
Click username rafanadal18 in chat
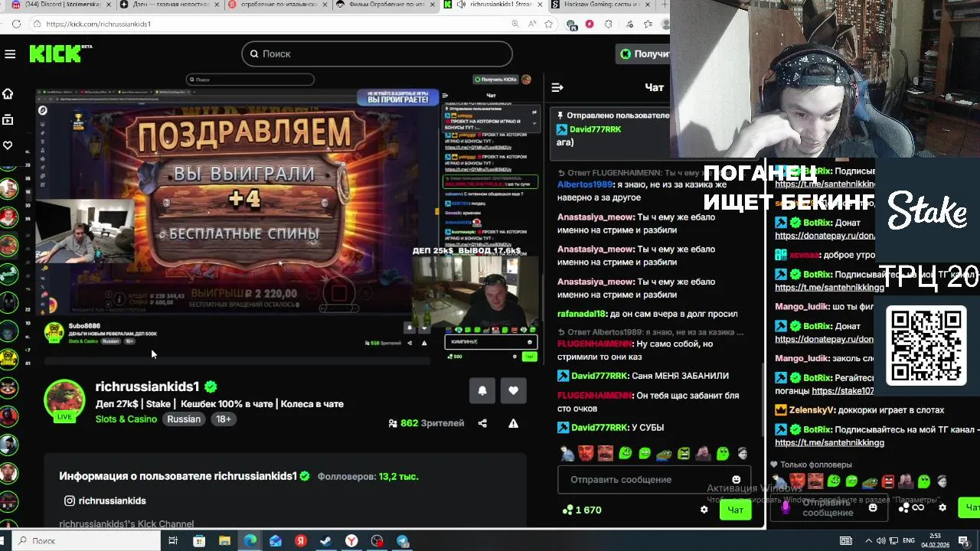click(582, 314)
